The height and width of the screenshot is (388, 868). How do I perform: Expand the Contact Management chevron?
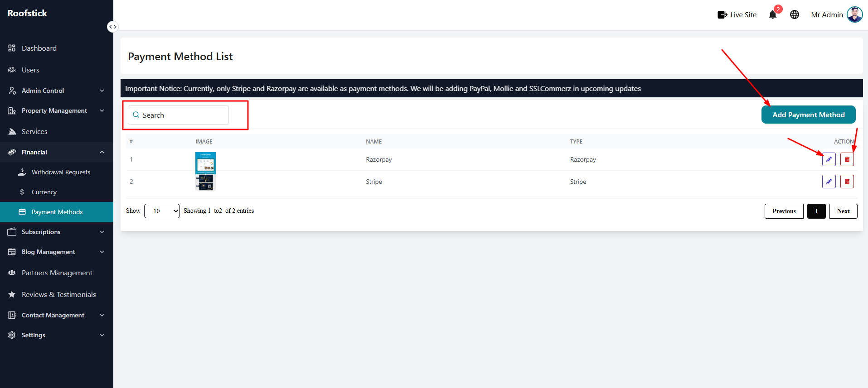click(102, 315)
